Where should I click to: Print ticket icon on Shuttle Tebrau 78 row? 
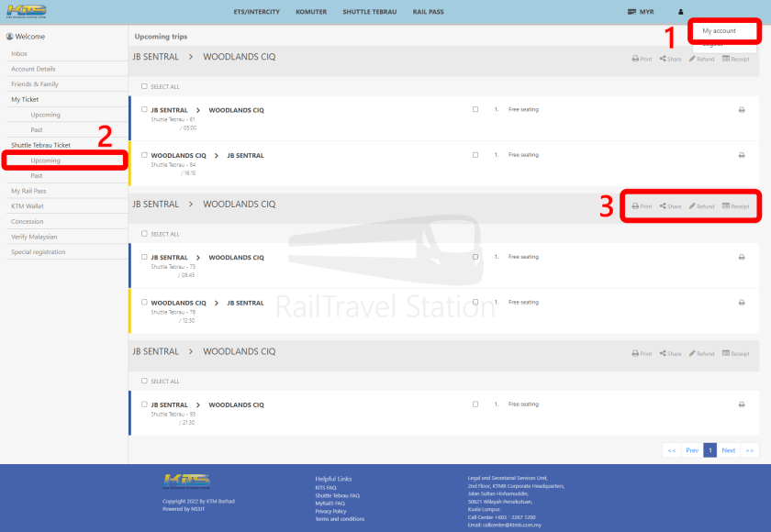(x=742, y=303)
